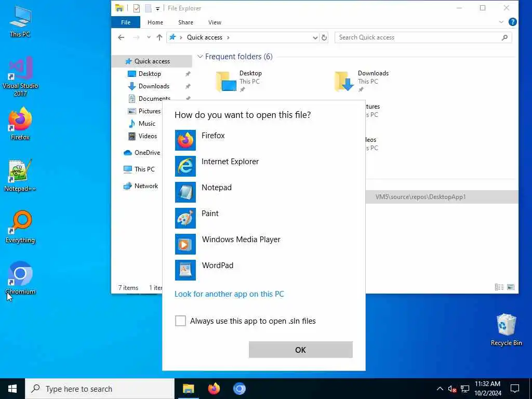Image resolution: width=532 pixels, height=399 pixels.
Task: Open the Recycle Bin desktop icon
Action: tap(506, 330)
